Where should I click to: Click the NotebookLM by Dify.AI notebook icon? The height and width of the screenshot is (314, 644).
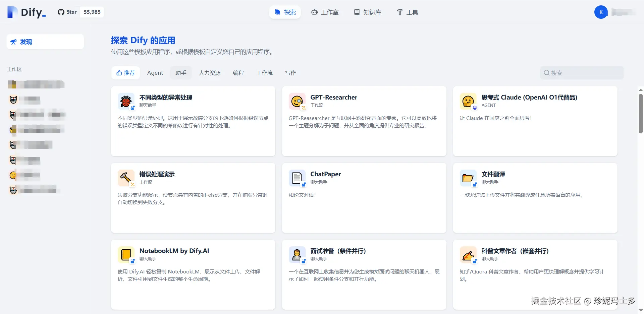[126, 255]
